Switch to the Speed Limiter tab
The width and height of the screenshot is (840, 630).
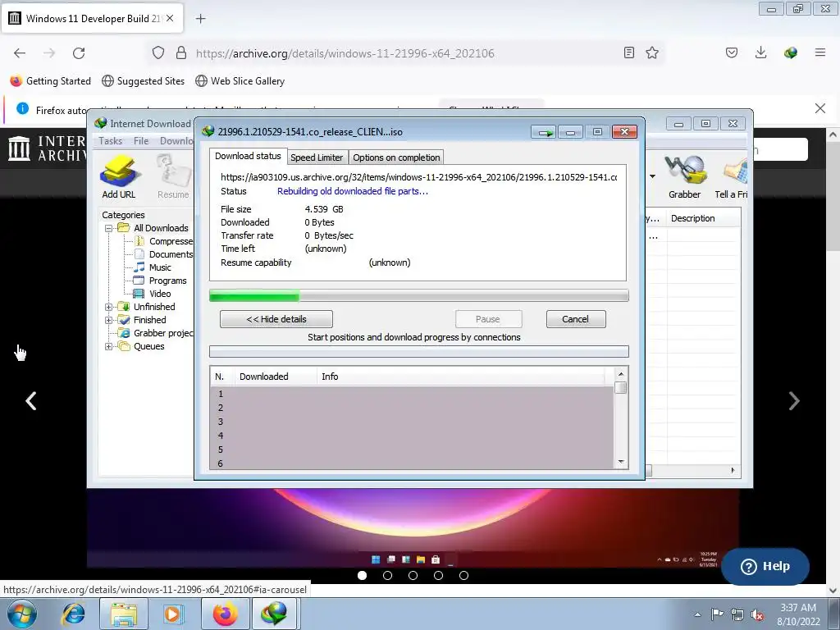[x=317, y=157]
